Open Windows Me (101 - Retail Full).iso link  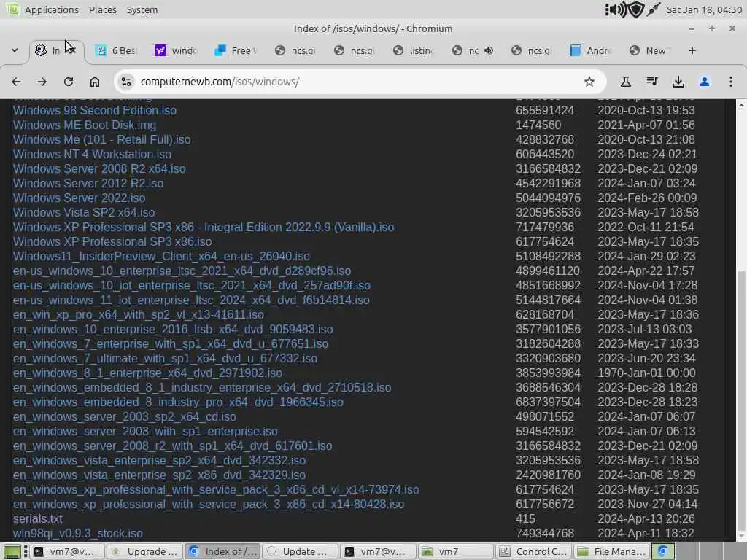[101, 139]
